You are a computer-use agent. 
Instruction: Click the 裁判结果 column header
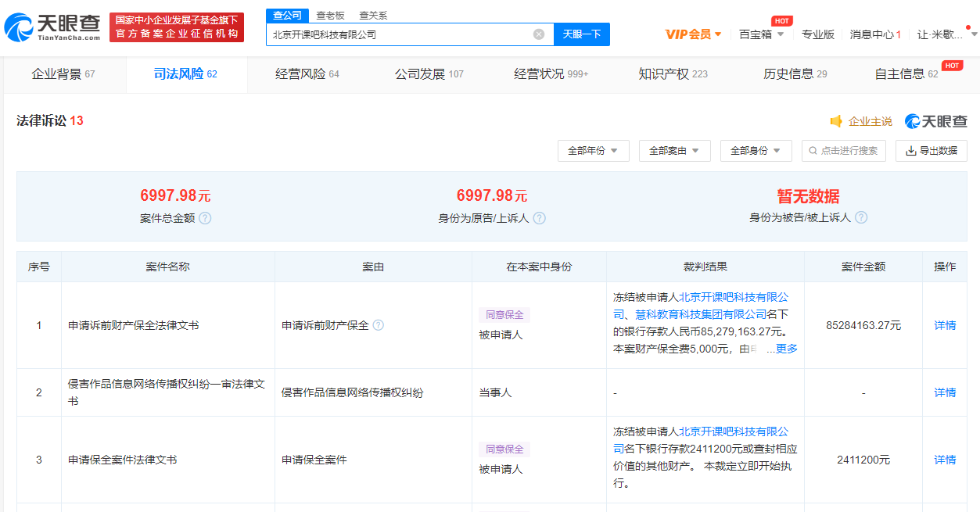[x=705, y=267]
